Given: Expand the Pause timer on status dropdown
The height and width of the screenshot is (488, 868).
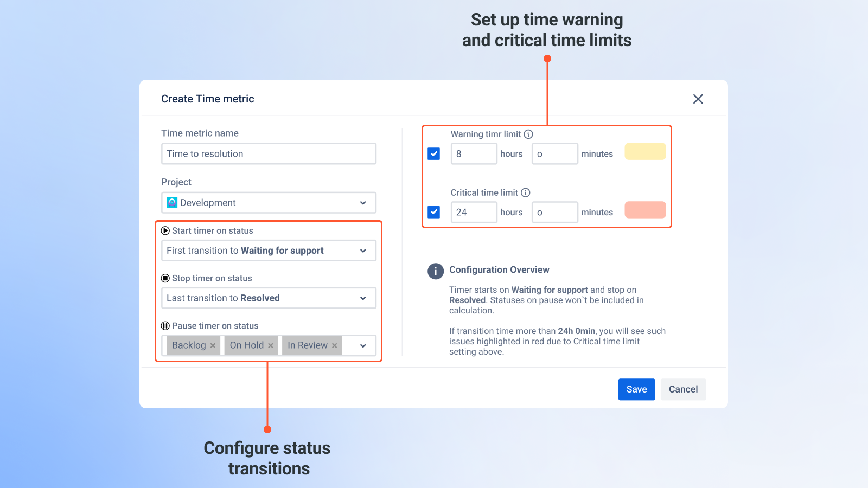Looking at the screenshot, I should tap(363, 346).
